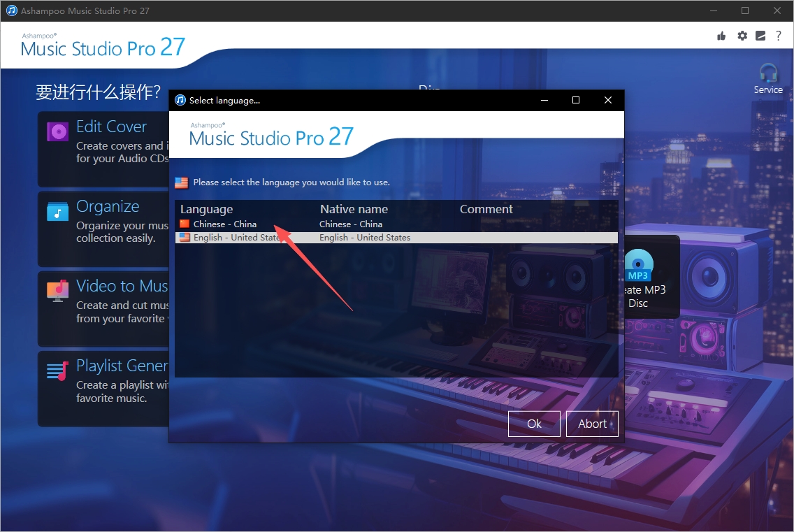The image size is (794, 532).
Task: Close the Select language dialog
Action: (608, 101)
